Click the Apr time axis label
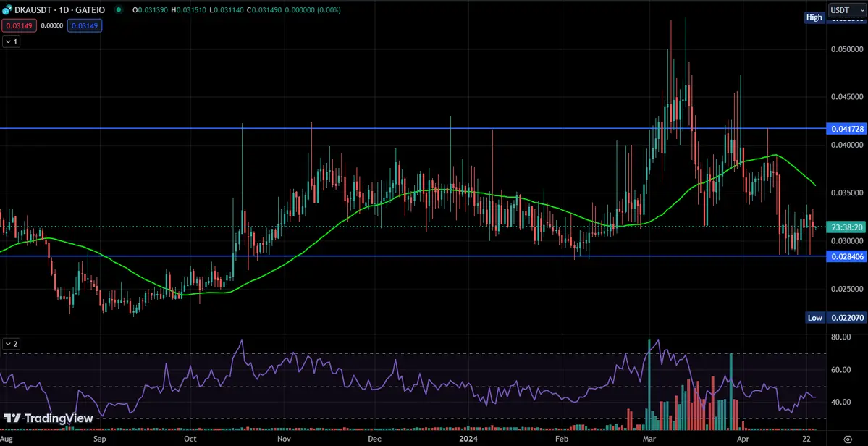Image resolution: width=868 pixels, height=446 pixels. tap(742, 438)
